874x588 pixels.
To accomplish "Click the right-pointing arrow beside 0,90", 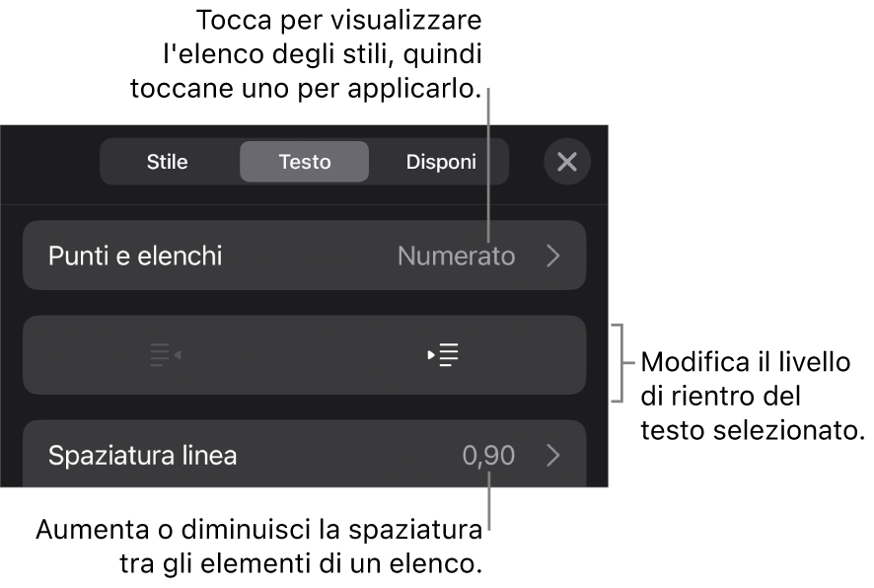I will [x=553, y=456].
